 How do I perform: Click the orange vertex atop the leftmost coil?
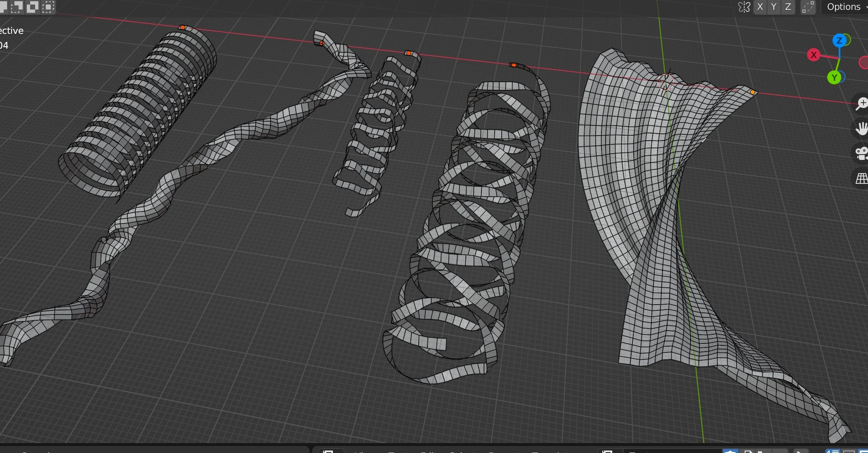point(182,27)
